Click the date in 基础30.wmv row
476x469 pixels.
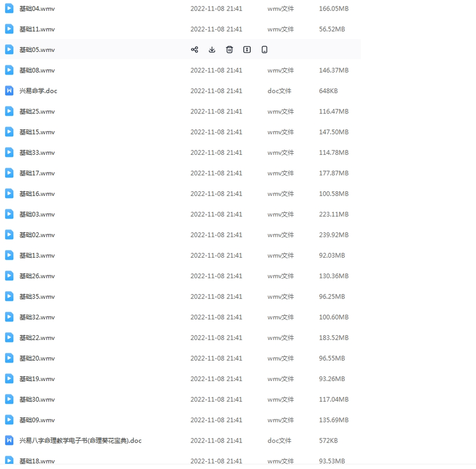tap(216, 399)
